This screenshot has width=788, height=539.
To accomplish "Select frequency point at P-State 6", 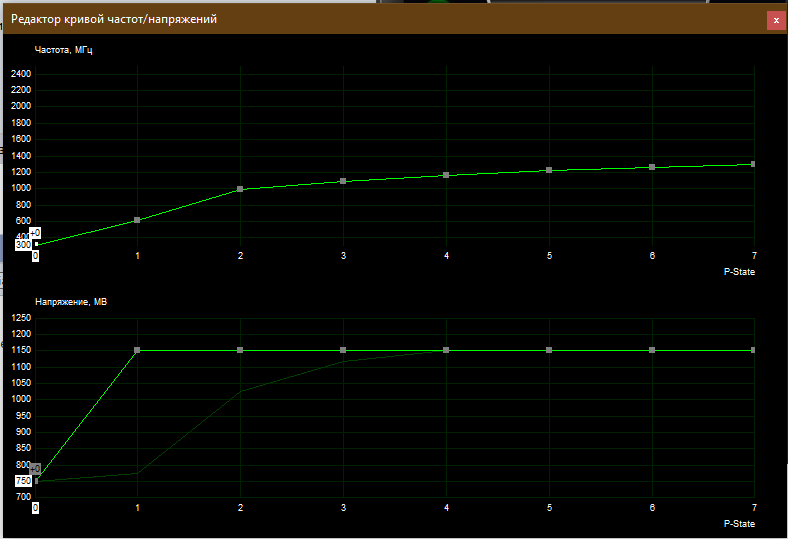I will coord(652,167).
